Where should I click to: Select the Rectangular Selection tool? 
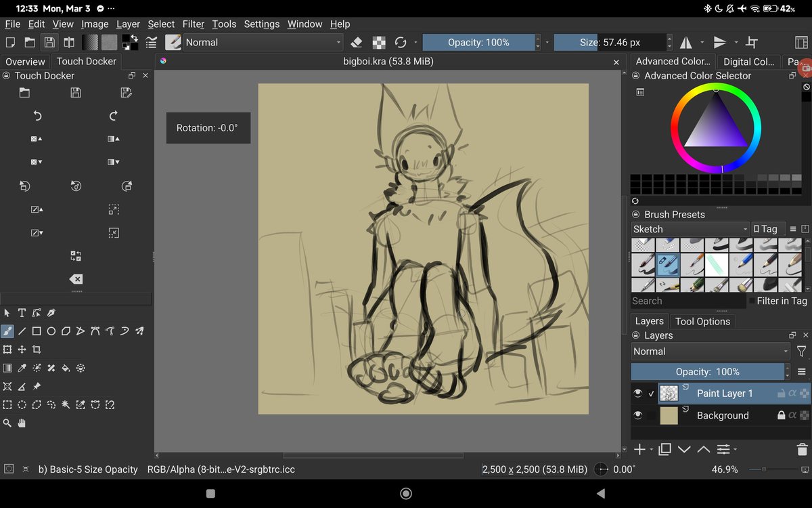[7, 405]
